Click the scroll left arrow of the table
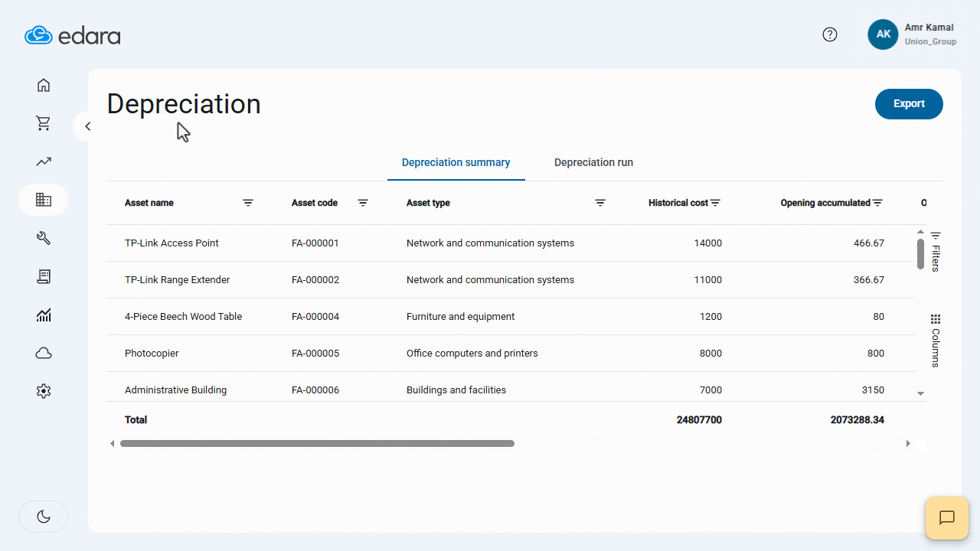 coord(113,443)
